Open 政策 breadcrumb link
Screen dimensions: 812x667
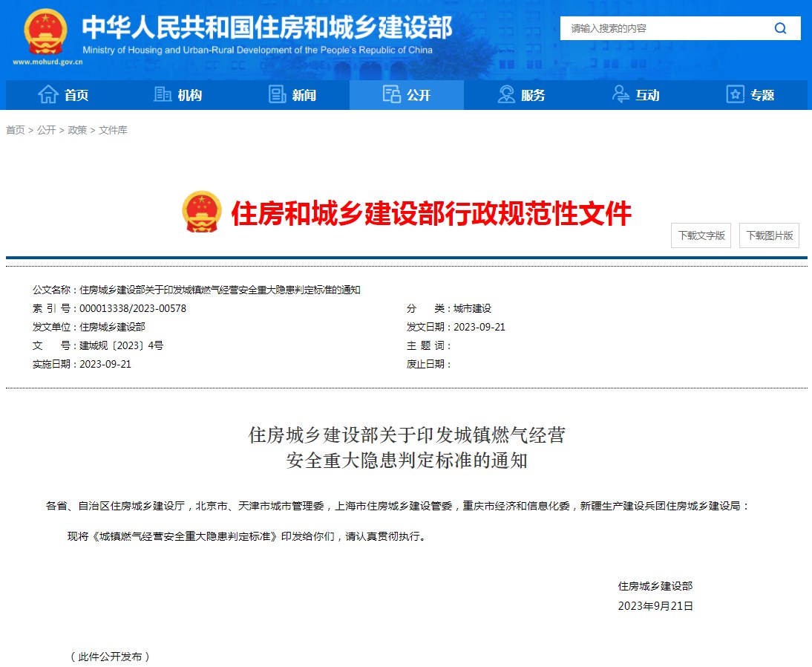(78, 130)
